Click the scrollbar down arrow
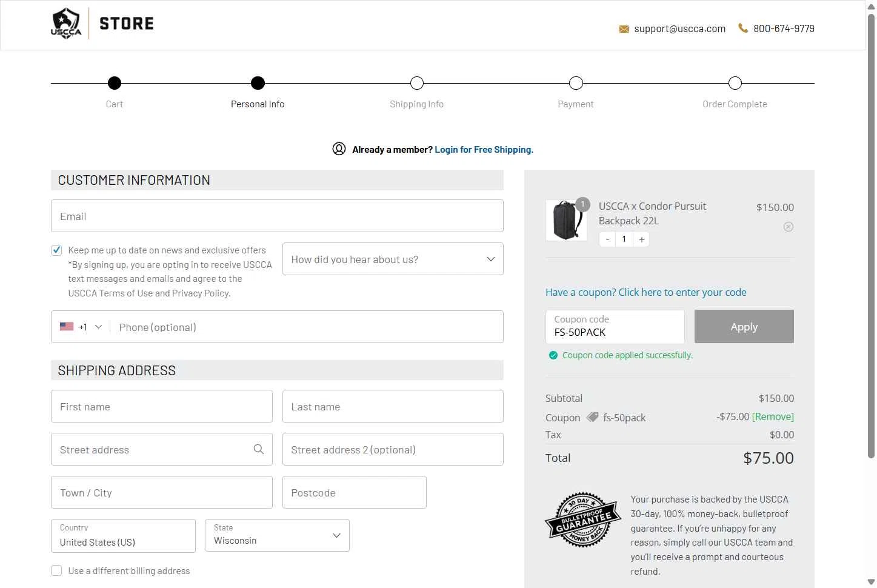The width and height of the screenshot is (877, 588). [x=872, y=583]
